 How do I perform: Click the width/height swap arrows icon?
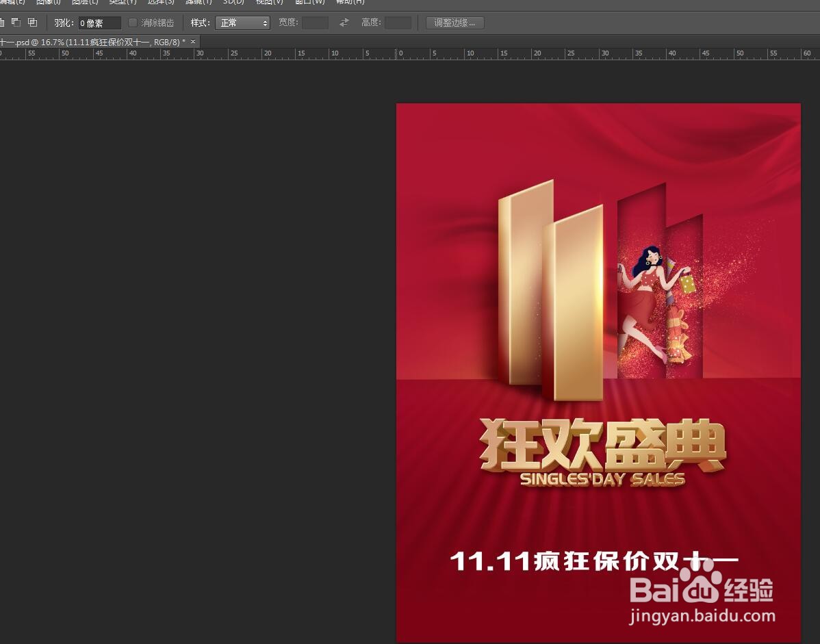point(343,22)
